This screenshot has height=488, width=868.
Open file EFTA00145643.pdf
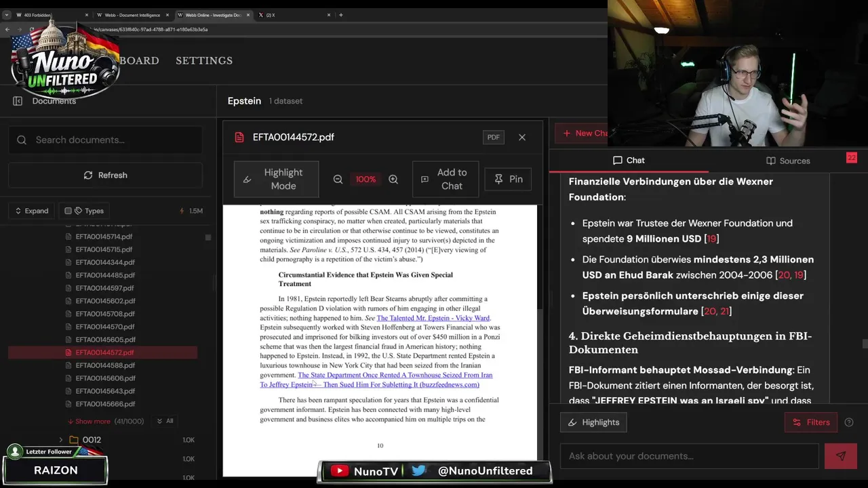(x=105, y=391)
